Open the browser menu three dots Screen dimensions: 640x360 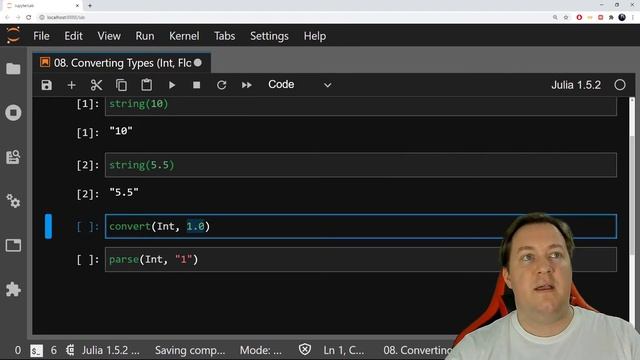pos(633,17)
